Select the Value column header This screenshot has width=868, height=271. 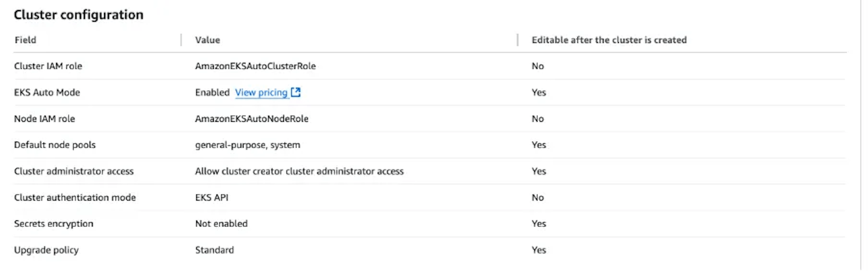tap(208, 40)
